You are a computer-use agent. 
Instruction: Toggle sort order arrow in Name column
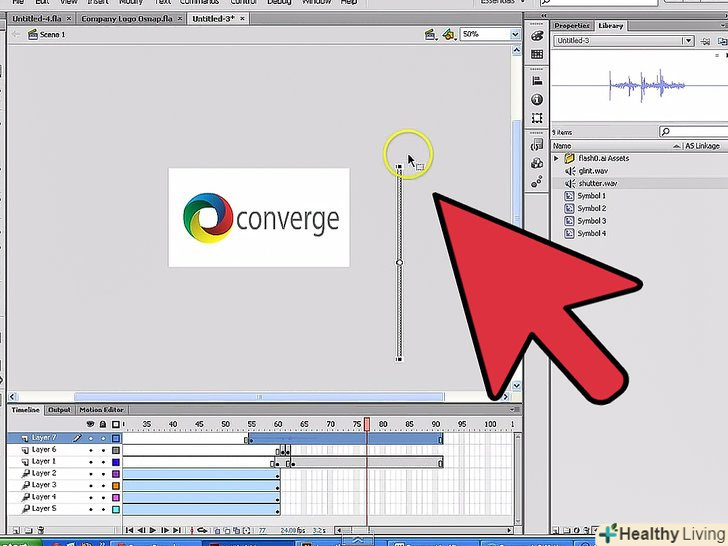[x=676, y=146]
